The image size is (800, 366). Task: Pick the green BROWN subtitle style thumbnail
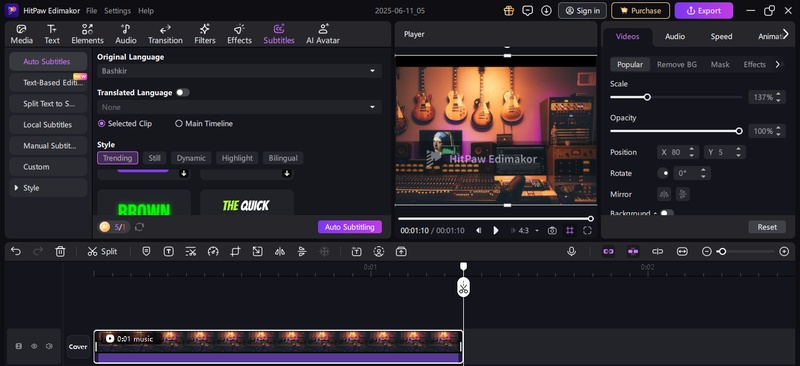[x=144, y=203]
